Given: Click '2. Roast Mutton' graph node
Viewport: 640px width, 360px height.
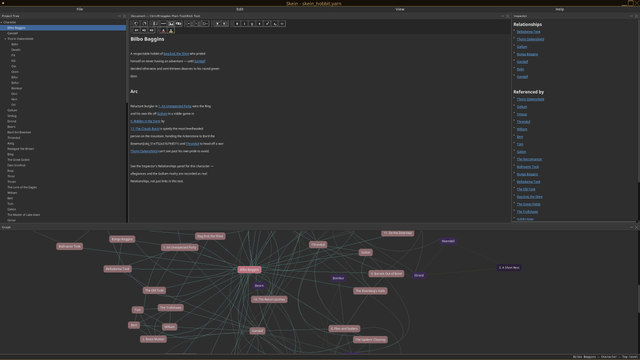Looking at the screenshot, I should [153, 339].
